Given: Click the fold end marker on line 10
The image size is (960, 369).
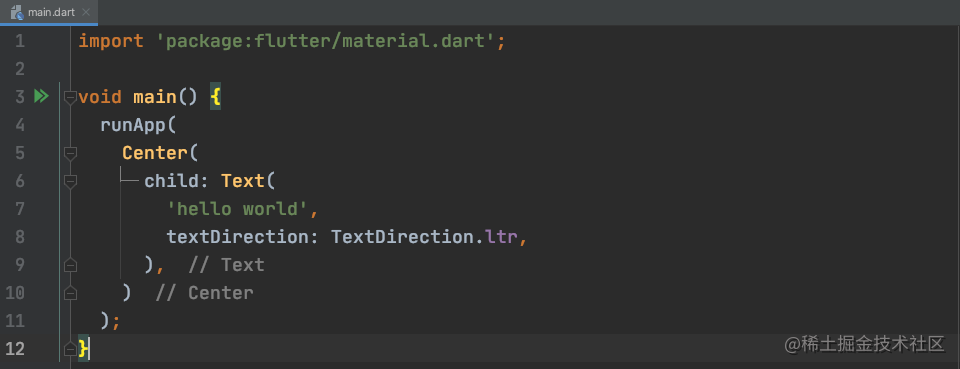Looking at the screenshot, I should point(70,293).
